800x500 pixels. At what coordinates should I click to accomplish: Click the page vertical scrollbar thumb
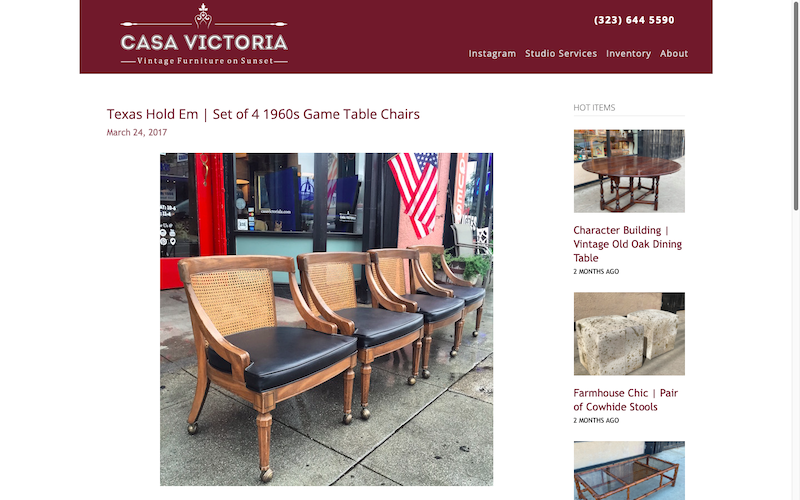pyautogui.click(x=796, y=106)
